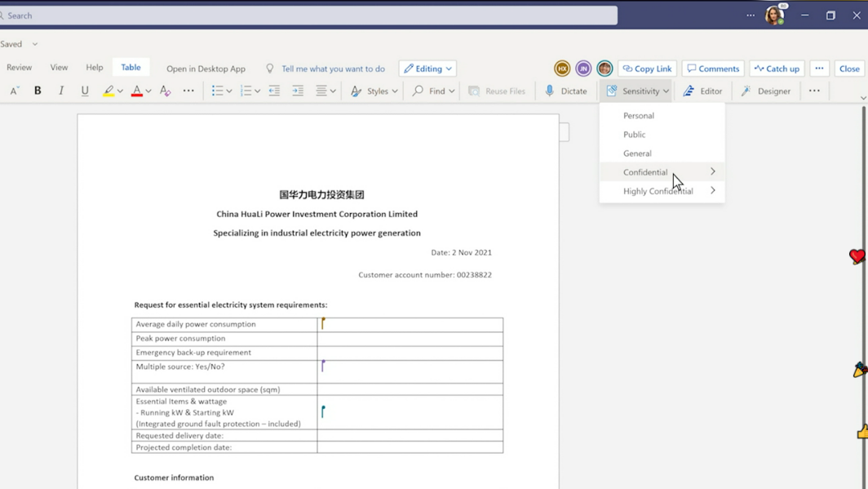Open the Editor proofing tool
The height and width of the screenshot is (489, 868).
tap(702, 91)
